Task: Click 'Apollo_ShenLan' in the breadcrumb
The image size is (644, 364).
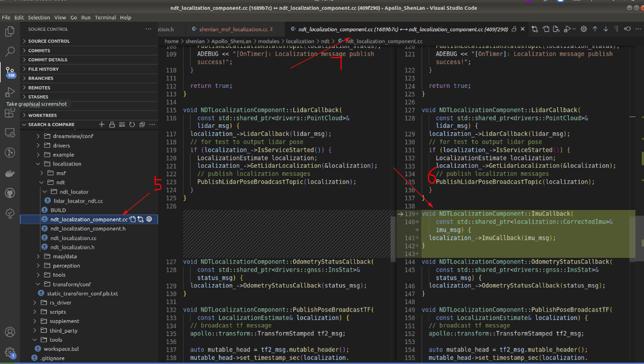Action: [231, 41]
